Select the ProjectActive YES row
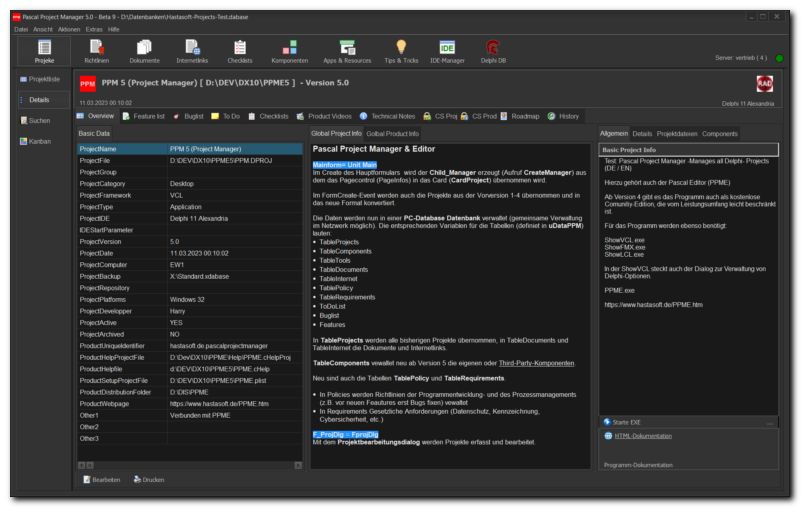The image size is (801, 508). [x=190, y=322]
